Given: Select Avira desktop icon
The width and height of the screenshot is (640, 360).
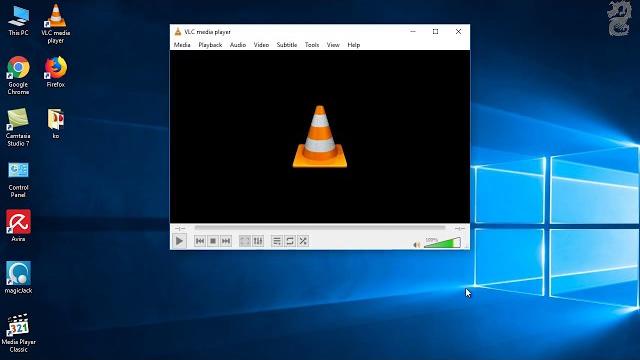Looking at the screenshot, I should tap(18, 226).
